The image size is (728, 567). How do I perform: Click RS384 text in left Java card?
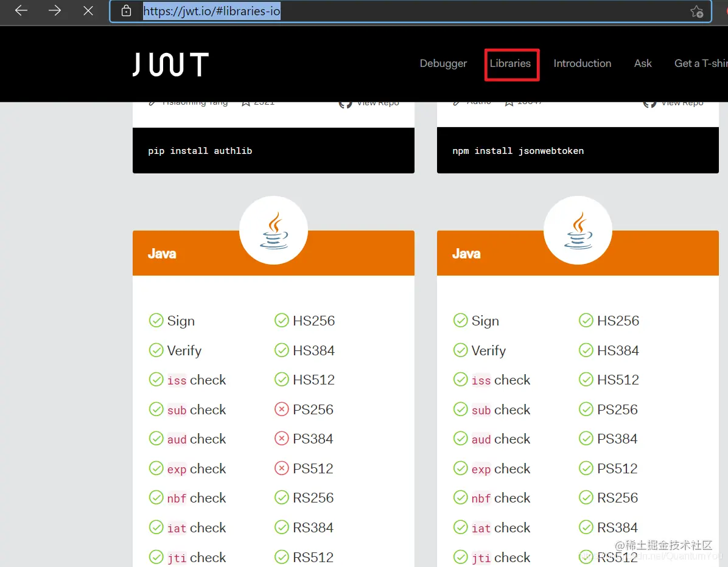313,527
